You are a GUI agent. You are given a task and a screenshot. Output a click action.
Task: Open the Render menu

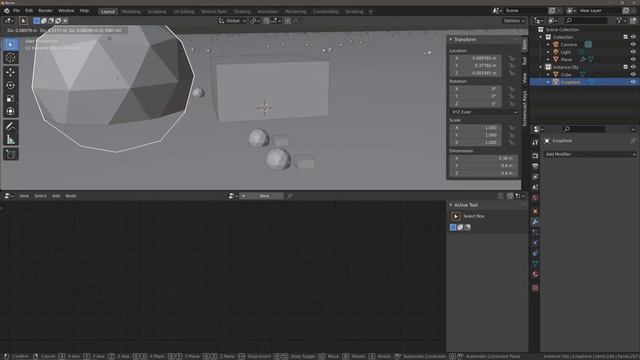coord(45,11)
